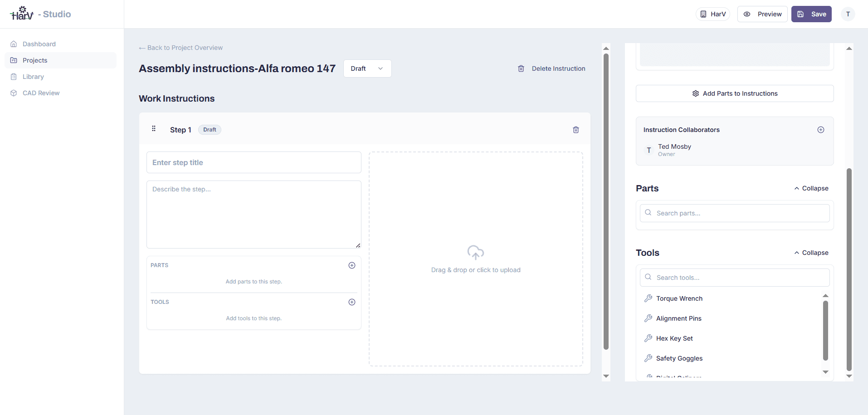Focus the Describe the step textarea
The image size is (868, 415).
coord(254,215)
